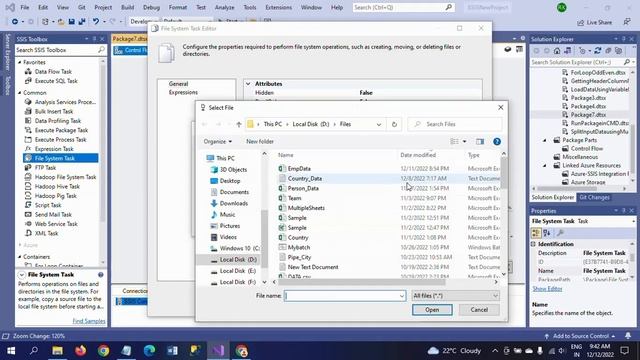
Task: Open the view options dropdown arrow
Action: coord(464,142)
